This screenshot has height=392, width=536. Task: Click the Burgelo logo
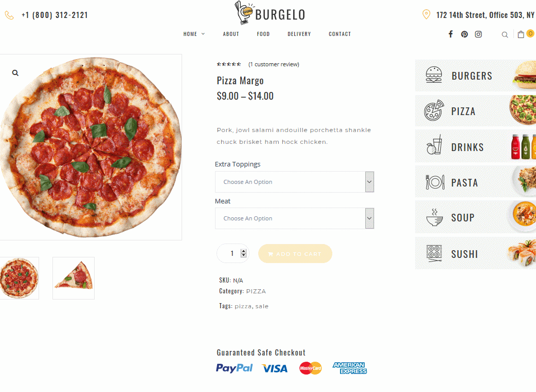[270, 13]
